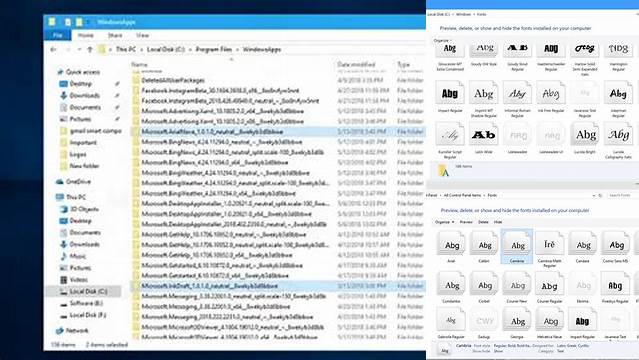Viewport: 639px width, 360px height.
Task: Open Network in navigation pane
Action: (77, 331)
